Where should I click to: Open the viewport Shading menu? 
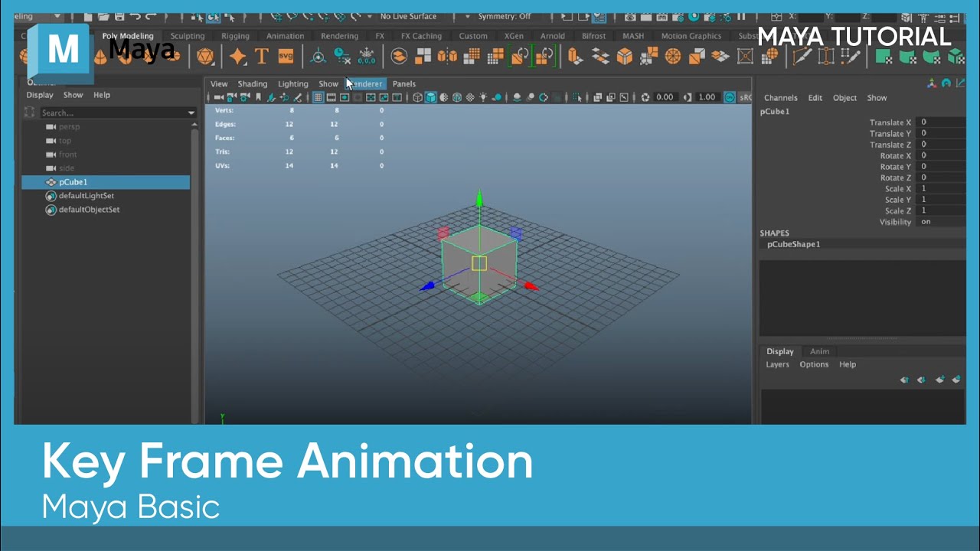coord(252,84)
